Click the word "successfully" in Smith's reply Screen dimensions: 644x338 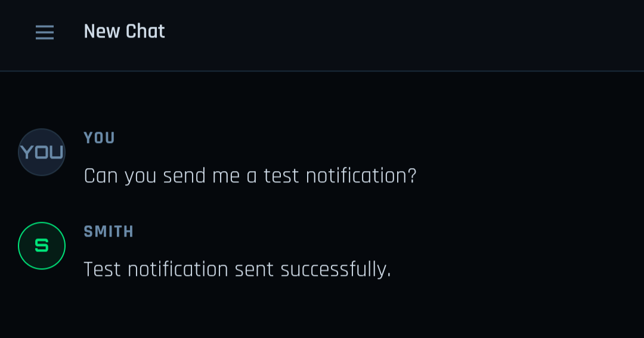click(x=335, y=269)
